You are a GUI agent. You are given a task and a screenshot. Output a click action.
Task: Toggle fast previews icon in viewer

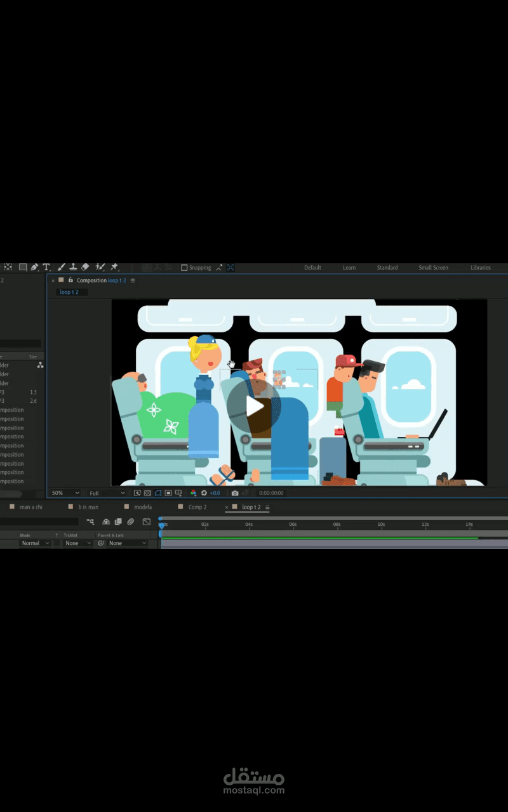pos(137,493)
